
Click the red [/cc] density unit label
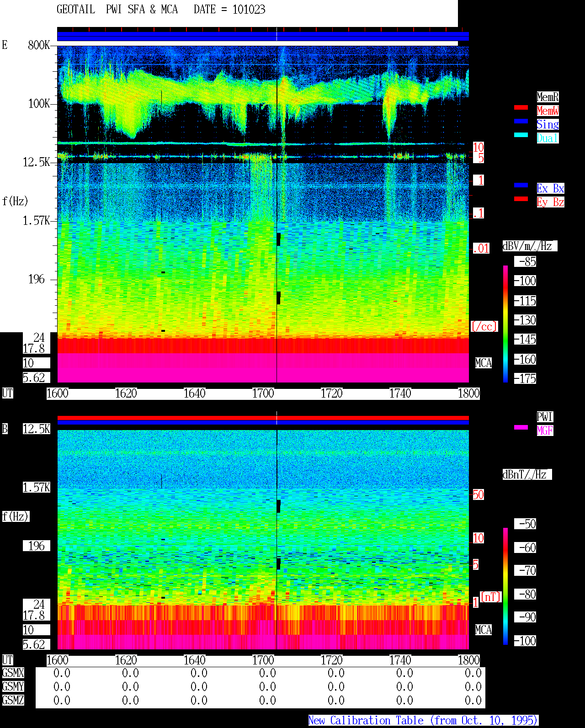(x=484, y=326)
